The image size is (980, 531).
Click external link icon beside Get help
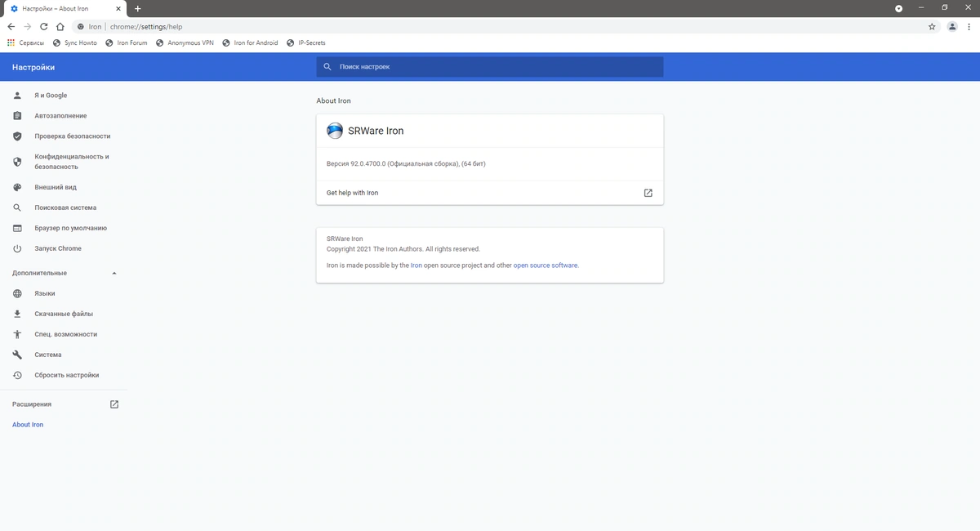648,193
